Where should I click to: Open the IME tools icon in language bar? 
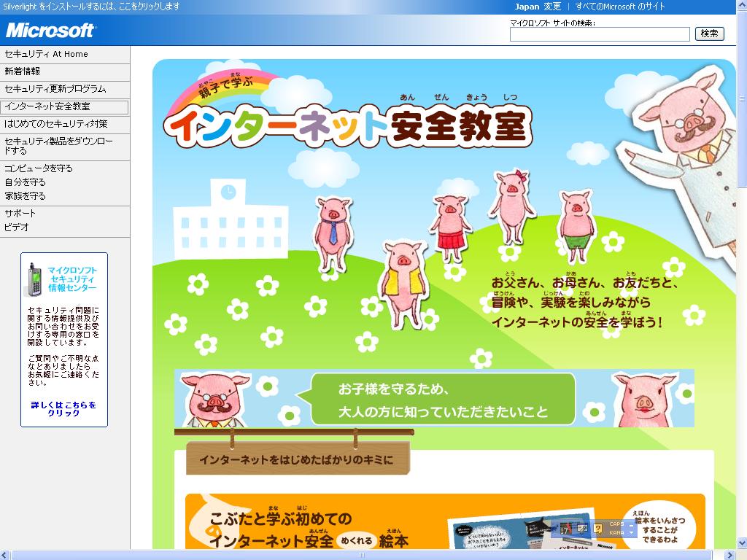(x=582, y=529)
